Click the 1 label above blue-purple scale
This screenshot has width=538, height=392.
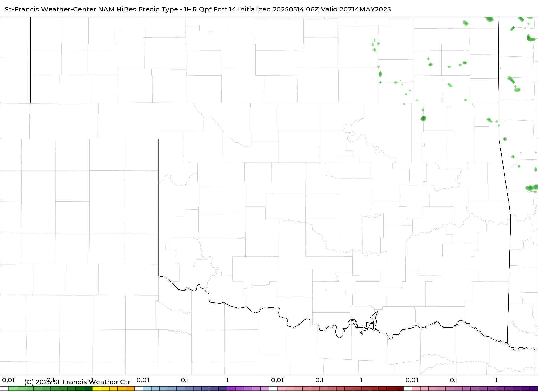[227, 380]
